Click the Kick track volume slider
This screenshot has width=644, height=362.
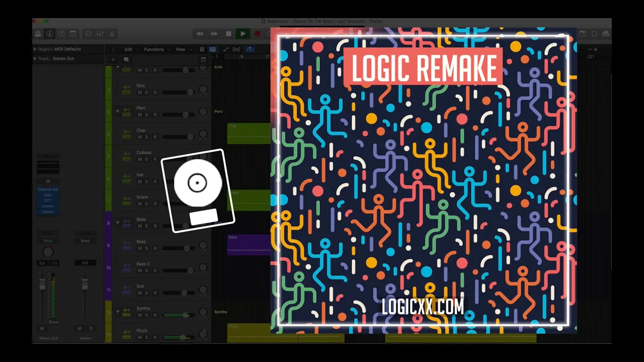coord(179,93)
